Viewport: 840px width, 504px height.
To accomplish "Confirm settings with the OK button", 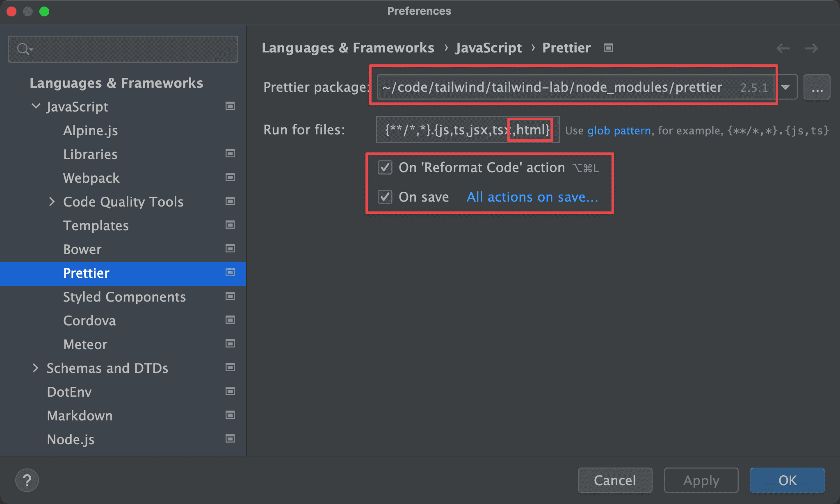I will click(787, 480).
